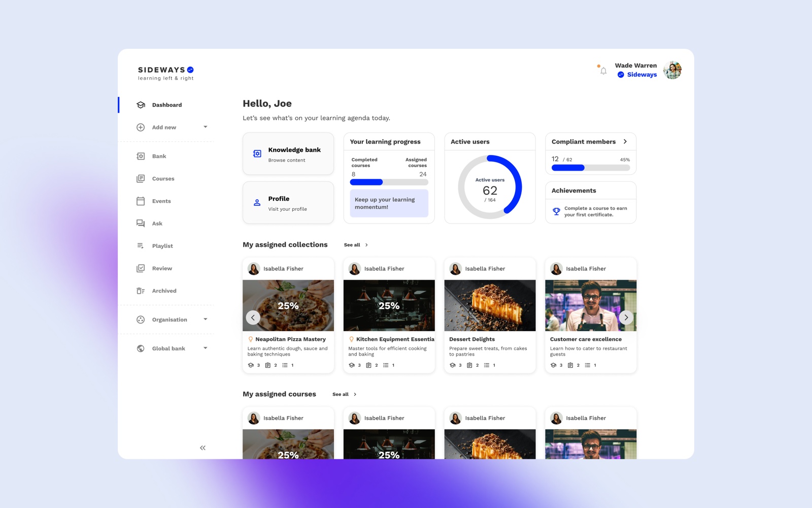This screenshot has height=508, width=812.
Task: Open the Playlist menu item
Action: [162, 246]
